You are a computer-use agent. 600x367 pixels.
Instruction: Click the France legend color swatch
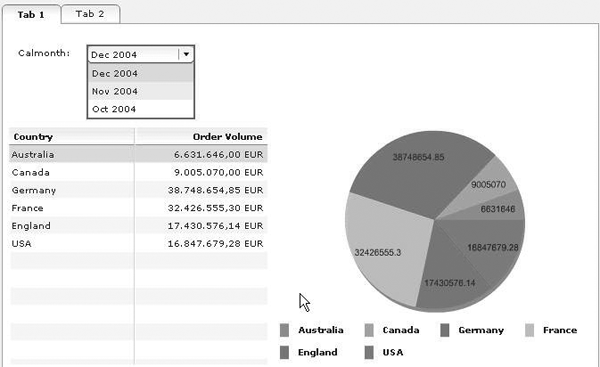click(530, 330)
